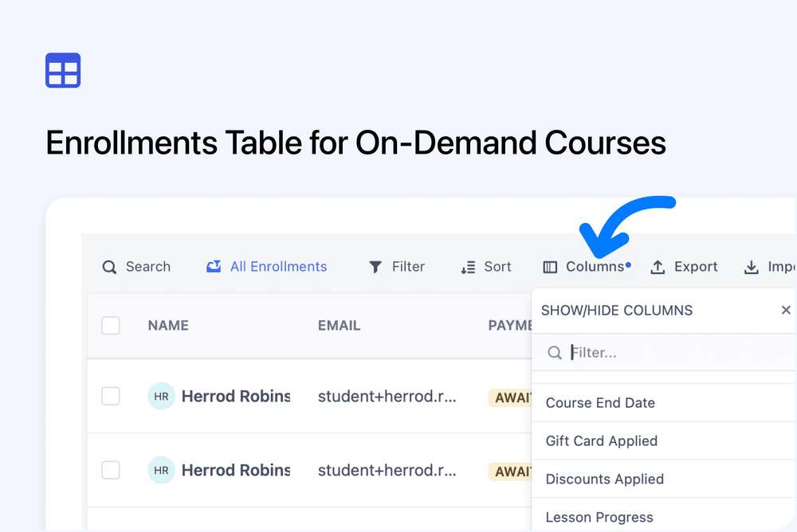Check the first Herrod Robins row checkbox
797x532 pixels.
(x=111, y=396)
